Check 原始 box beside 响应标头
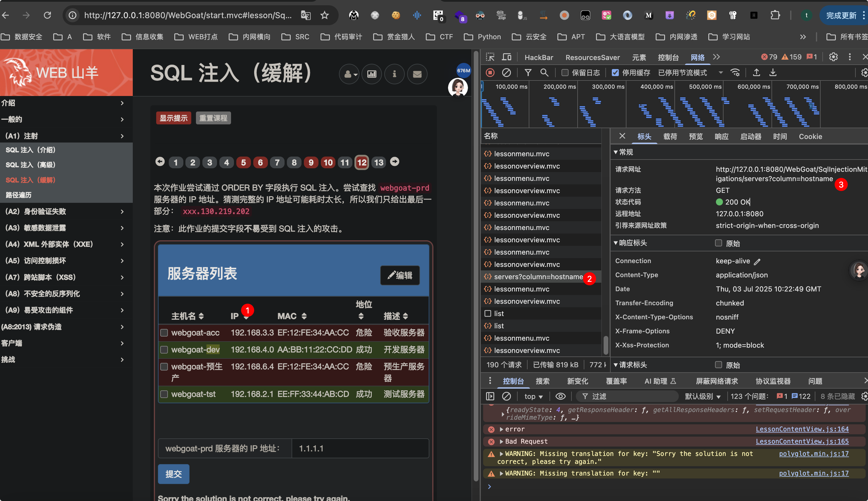 coord(719,243)
